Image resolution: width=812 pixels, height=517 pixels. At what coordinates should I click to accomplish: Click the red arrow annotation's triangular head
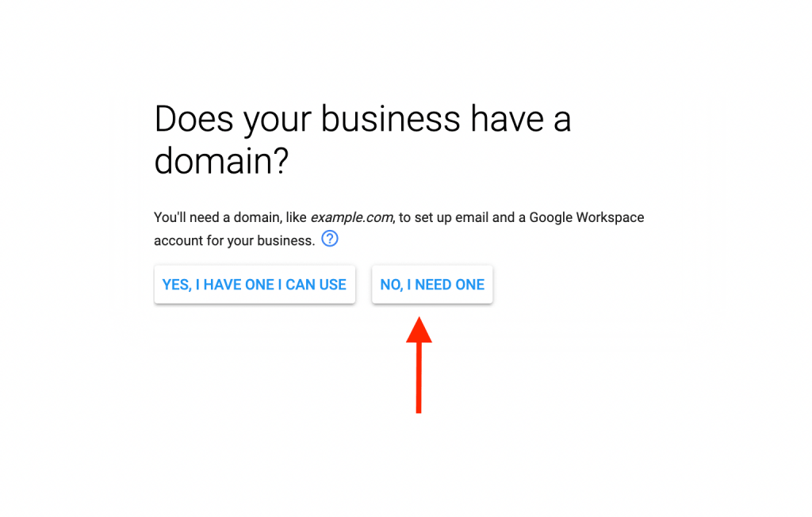tap(419, 330)
